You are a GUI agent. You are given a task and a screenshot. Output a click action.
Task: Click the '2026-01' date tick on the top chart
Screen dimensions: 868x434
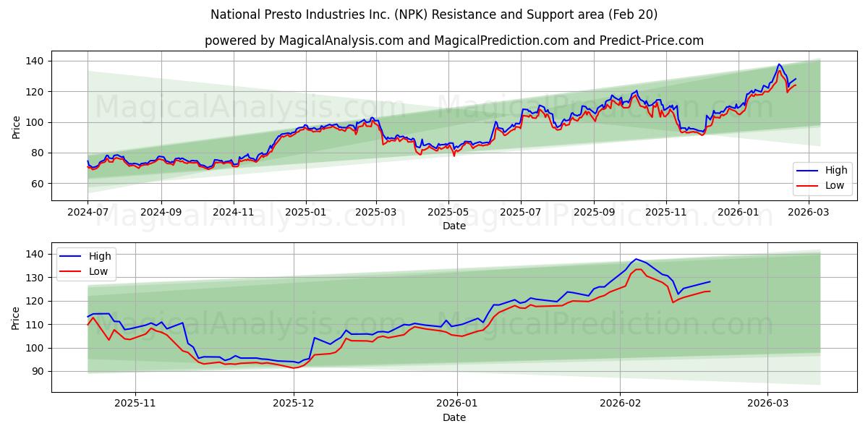pyautogui.click(x=739, y=213)
